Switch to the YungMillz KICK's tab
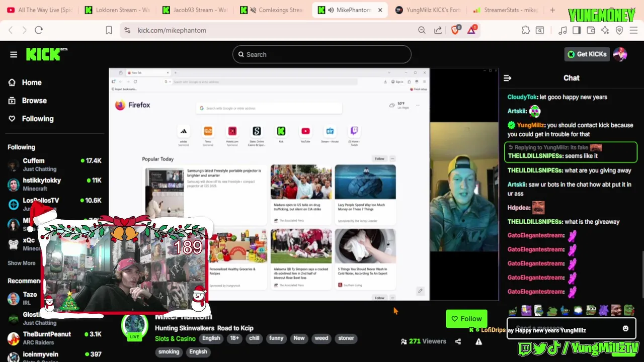Image resolution: width=644 pixels, height=362 pixels. 428,10
